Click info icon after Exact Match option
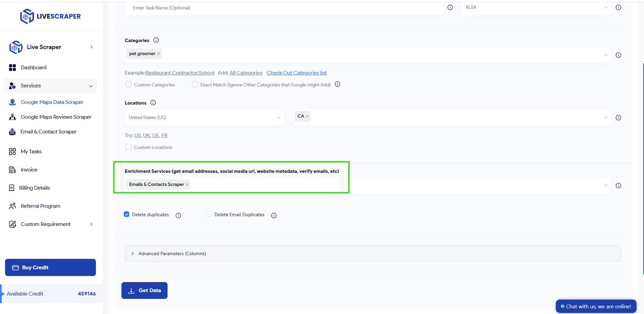 pyautogui.click(x=337, y=84)
